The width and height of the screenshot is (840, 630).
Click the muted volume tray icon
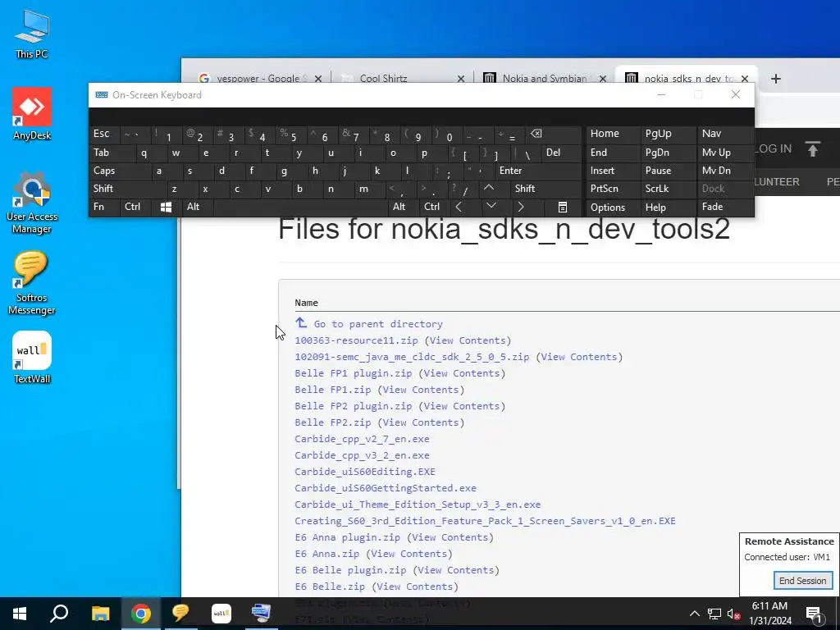coord(734,614)
